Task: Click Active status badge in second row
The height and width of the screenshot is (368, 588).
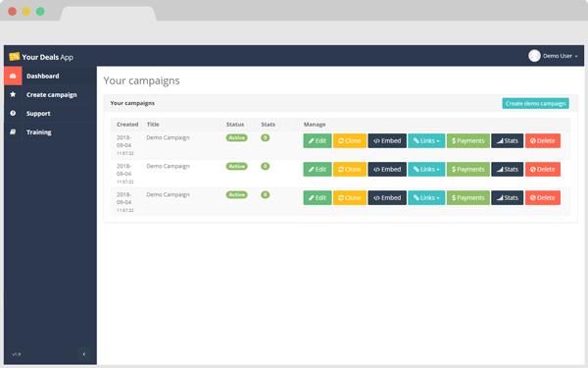Action: click(x=236, y=167)
